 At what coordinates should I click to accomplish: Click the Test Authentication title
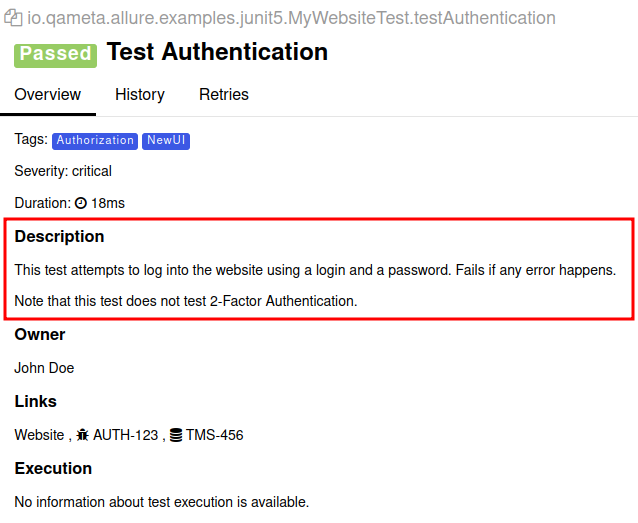[x=217, y=52]
